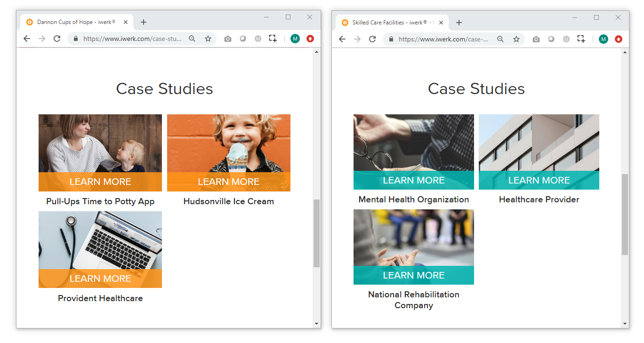The image size is (644, 343).
Task: Open the green M profile avatar in the right window
Action: click(604, 39)
